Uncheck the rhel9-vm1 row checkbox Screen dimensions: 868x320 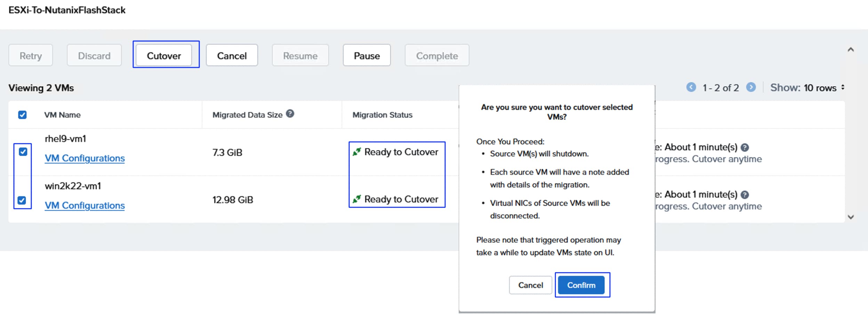coord(23,152)
